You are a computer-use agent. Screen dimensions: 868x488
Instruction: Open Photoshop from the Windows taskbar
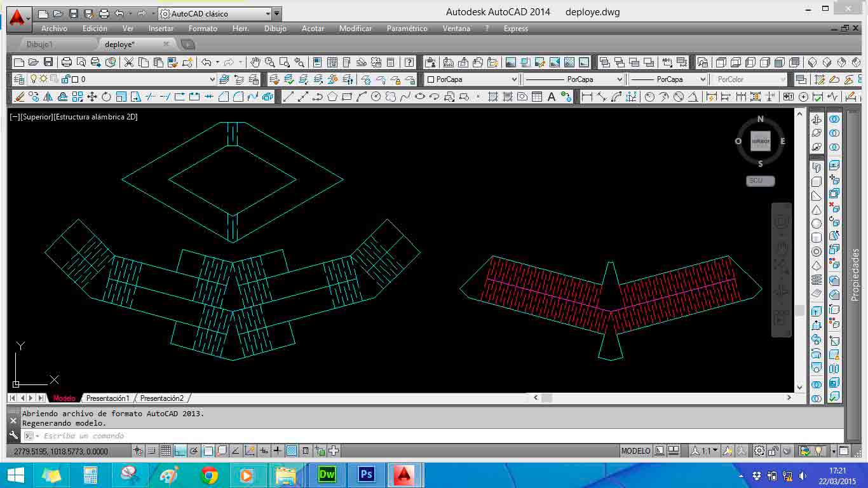[x=365, y=475]
